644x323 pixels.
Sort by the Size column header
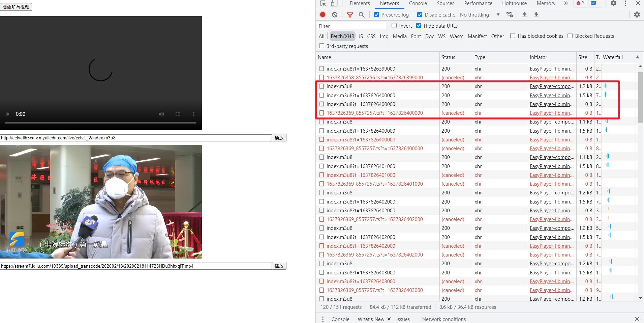(585, 57)
